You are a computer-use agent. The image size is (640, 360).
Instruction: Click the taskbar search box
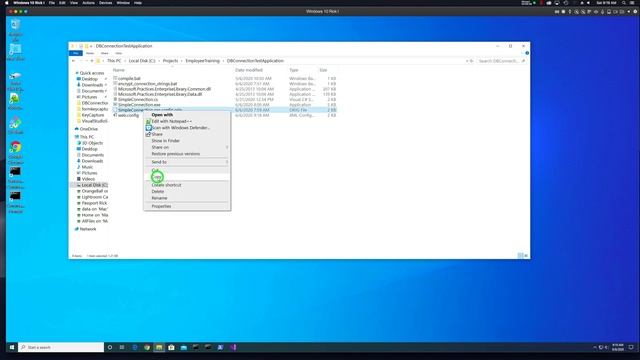point(61,347)
